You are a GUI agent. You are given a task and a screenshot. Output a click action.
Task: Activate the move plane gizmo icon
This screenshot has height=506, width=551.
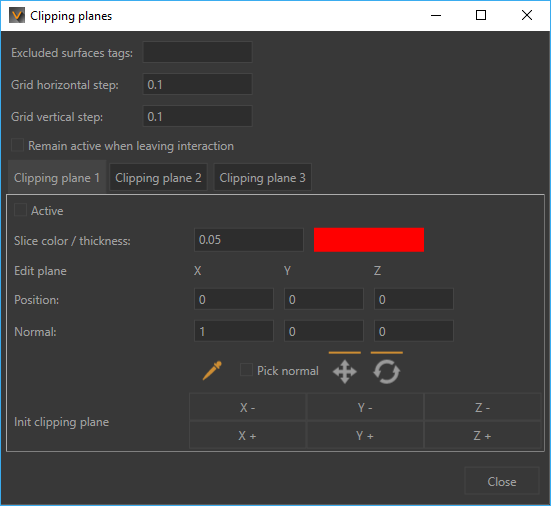[x=345, y=371]
